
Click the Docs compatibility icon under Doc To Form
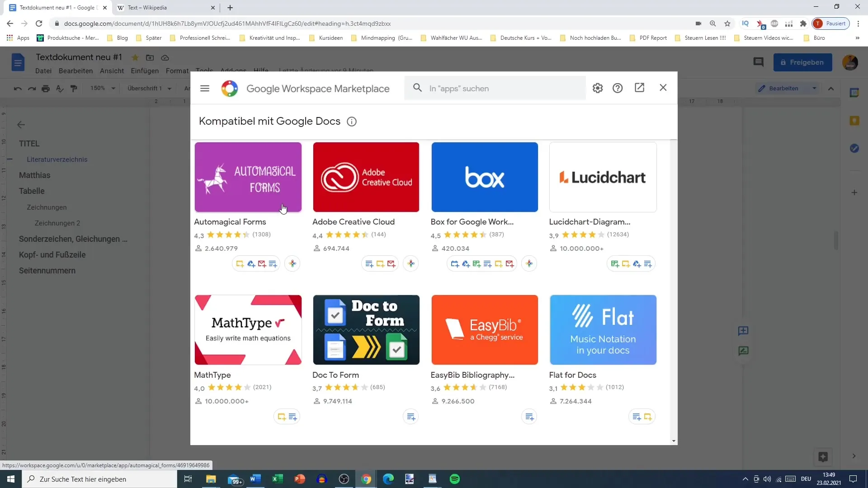(x=411, y=417)
